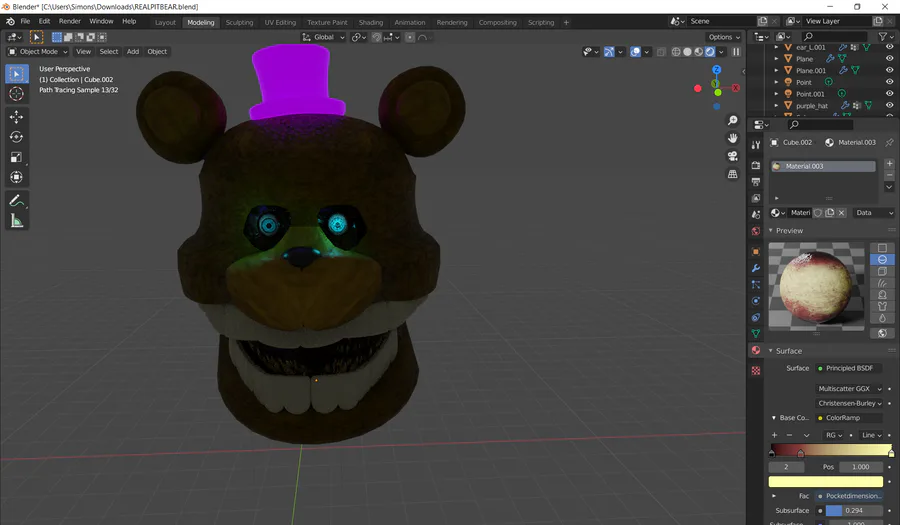900x525 pixels.
Task: Activate the Rotate tool
Action: point(16,137)
